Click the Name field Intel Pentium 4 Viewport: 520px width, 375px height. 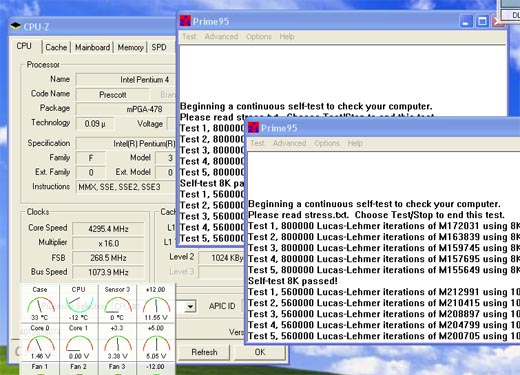point(126,80)
